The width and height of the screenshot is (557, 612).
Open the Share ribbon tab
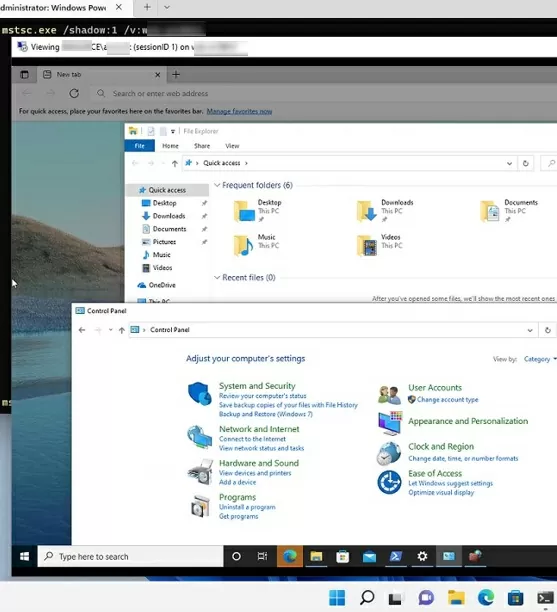[202, 146]
